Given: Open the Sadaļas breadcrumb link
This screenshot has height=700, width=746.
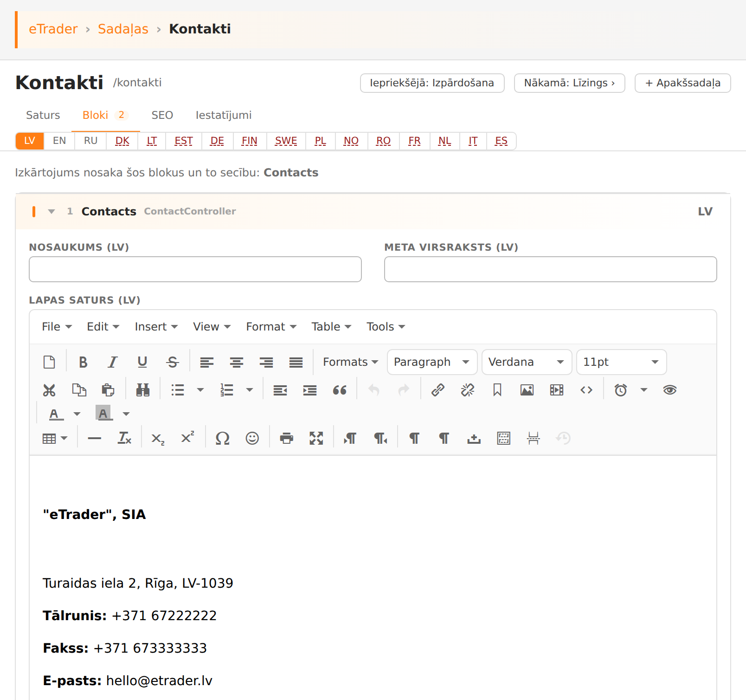Looking at the screenshot, I should 123,29.
